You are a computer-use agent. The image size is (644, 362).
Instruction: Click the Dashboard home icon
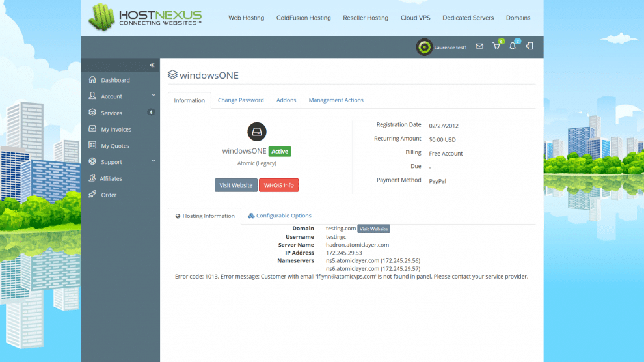pyautogui.click(x=92, y=79)
